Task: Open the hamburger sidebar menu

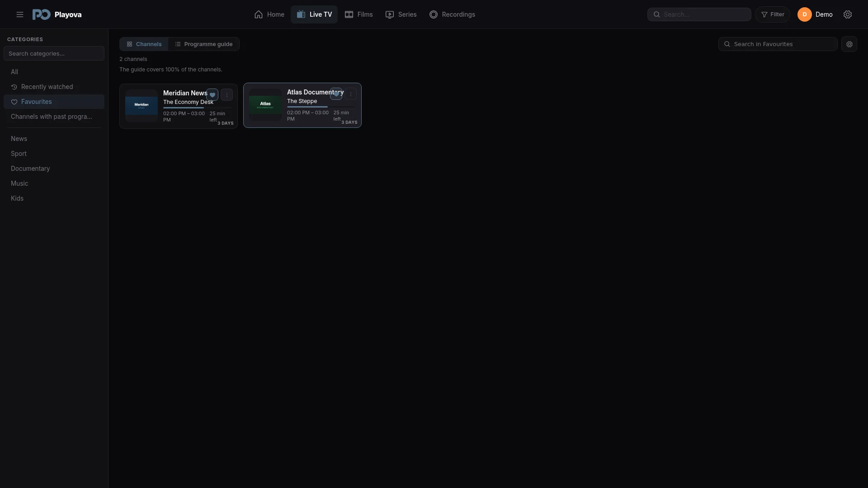Action: 20,14
